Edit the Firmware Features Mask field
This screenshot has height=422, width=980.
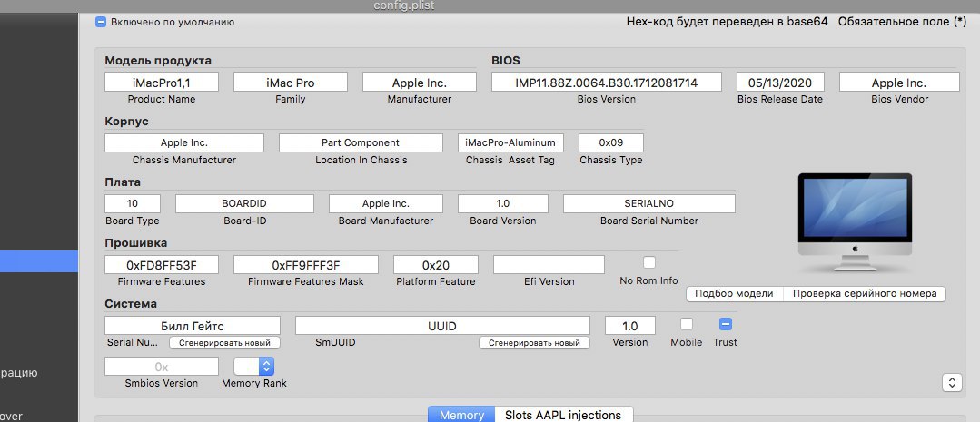click(305, 265)
